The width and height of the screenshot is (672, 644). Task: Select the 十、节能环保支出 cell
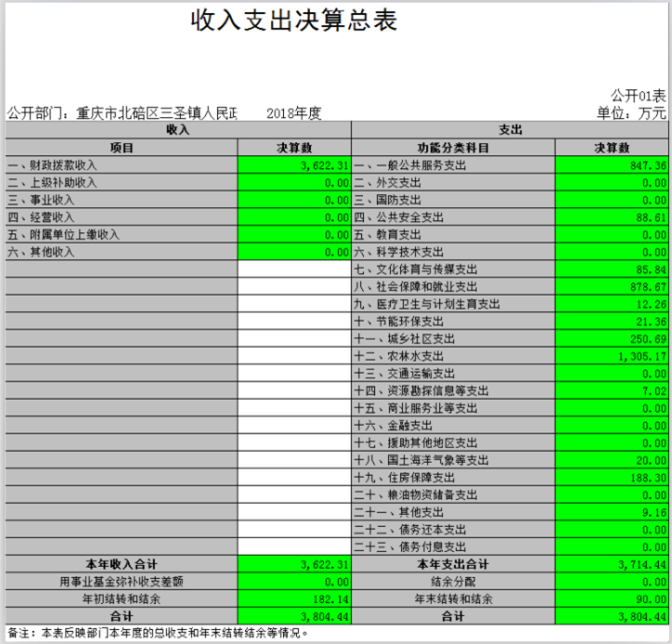point(453,321)
